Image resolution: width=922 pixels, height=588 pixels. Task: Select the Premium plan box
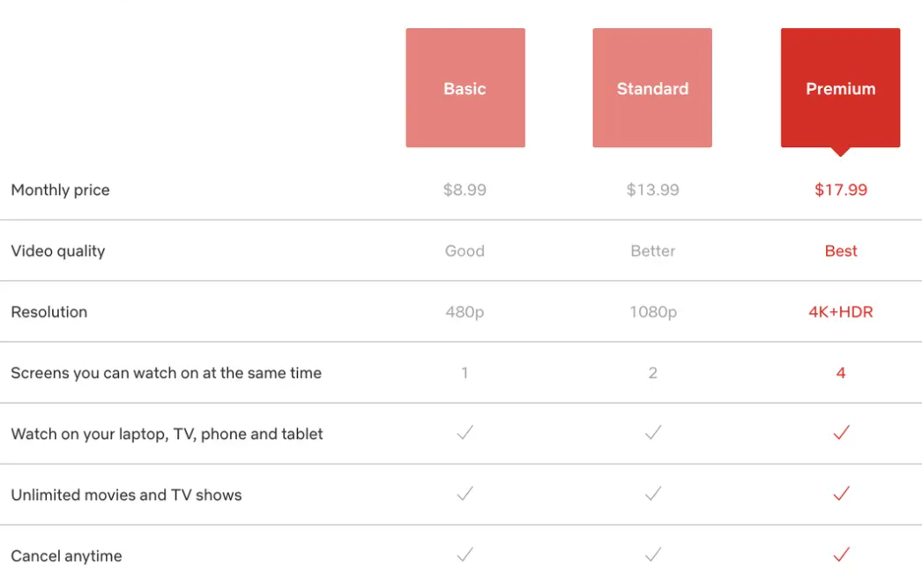(x=840, y=88)
